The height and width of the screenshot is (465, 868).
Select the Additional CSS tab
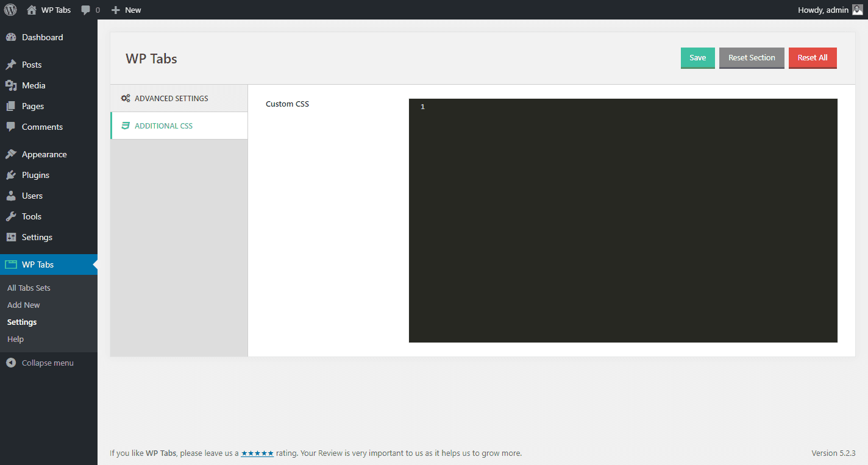click(179, 126)
